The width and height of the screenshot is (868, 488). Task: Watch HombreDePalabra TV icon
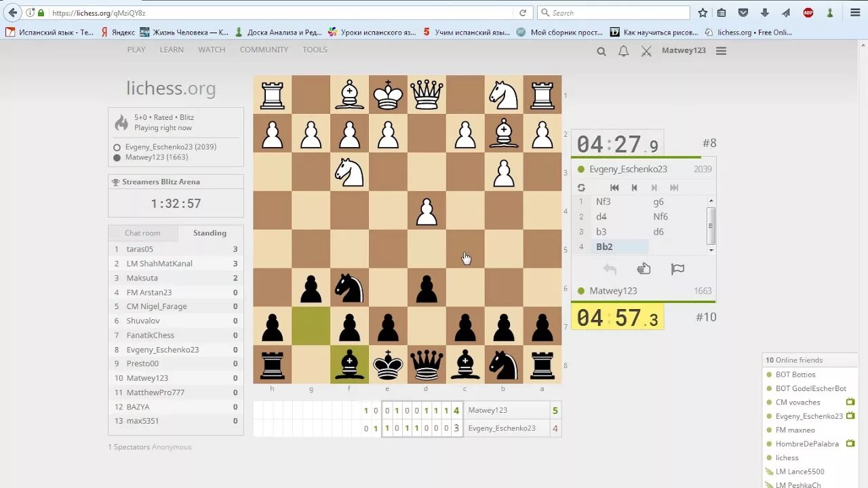pyautogui.click(x=850, y=444)
